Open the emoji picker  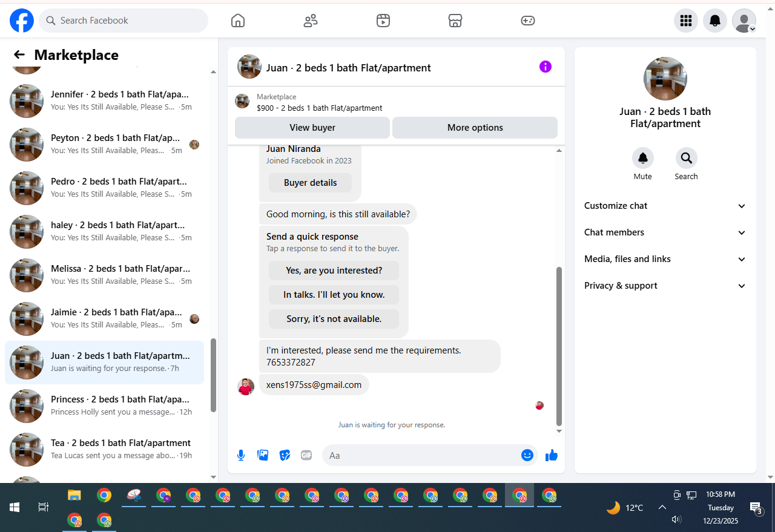(x=527, y=455)
